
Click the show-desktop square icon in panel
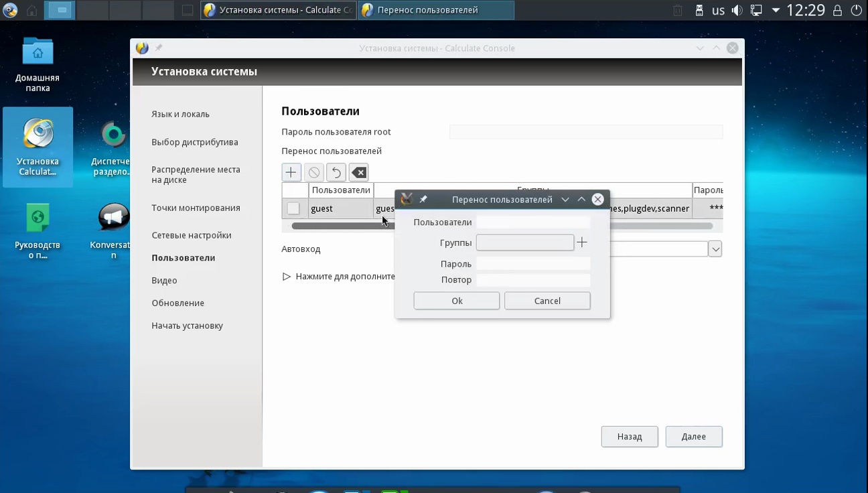pyautogui.click(x=188, y=10)
